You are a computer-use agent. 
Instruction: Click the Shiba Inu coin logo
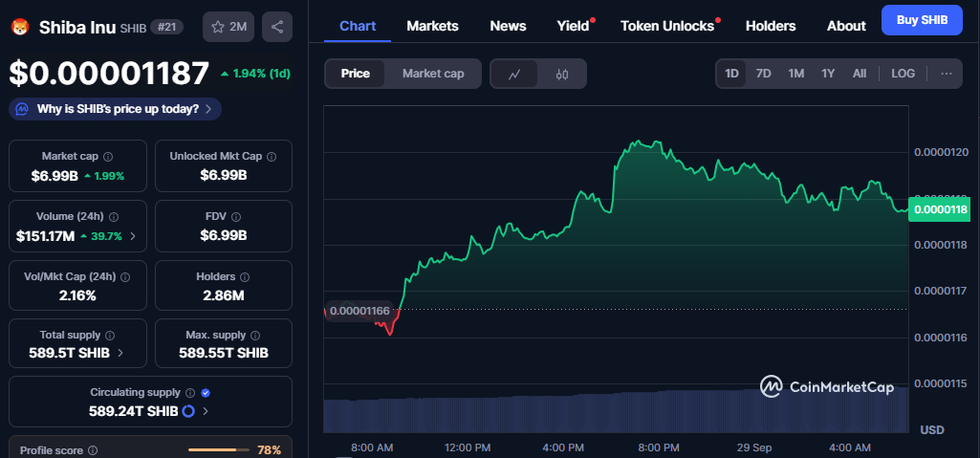pos(19,27)
